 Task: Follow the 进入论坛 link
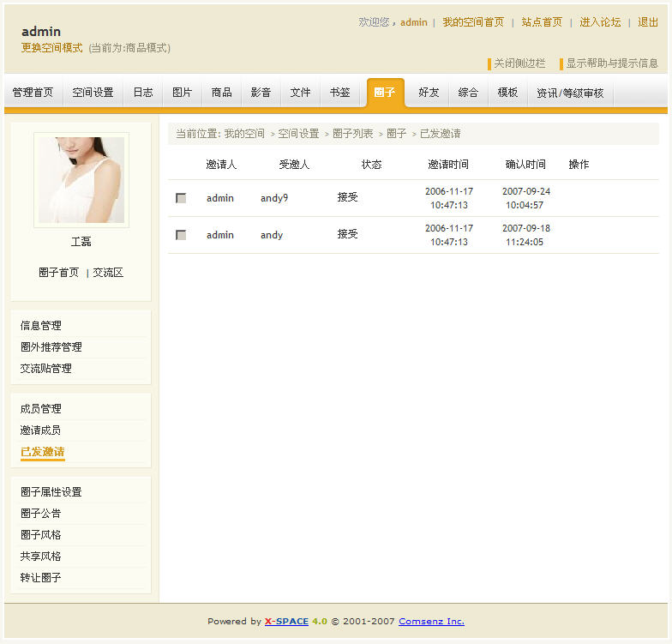600,22
